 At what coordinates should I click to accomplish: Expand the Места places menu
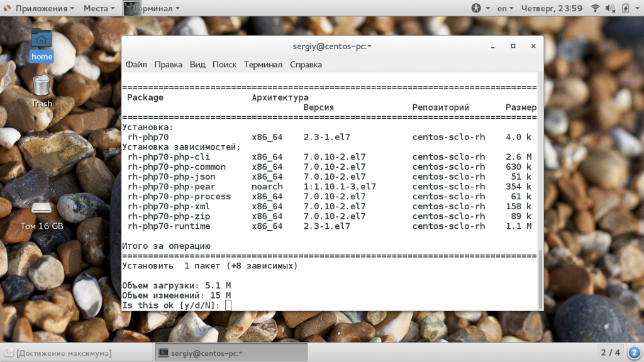pyautogui.click(x=99, y=8)
